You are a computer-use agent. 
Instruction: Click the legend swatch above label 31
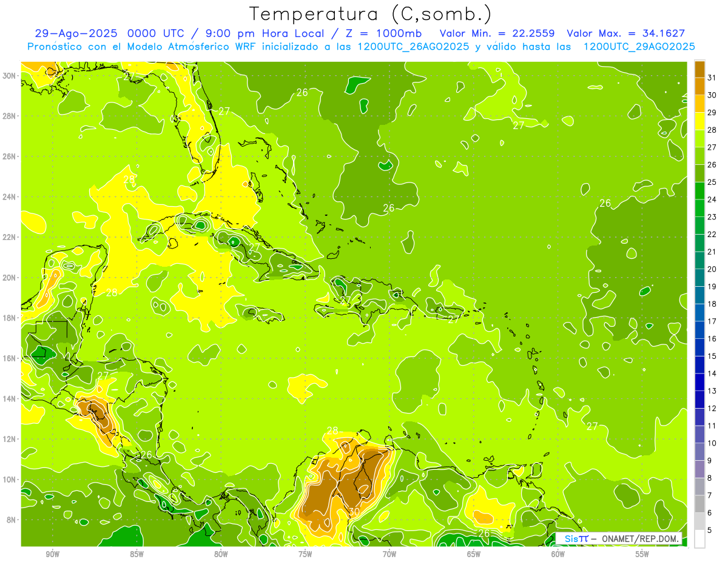(699, 69)
